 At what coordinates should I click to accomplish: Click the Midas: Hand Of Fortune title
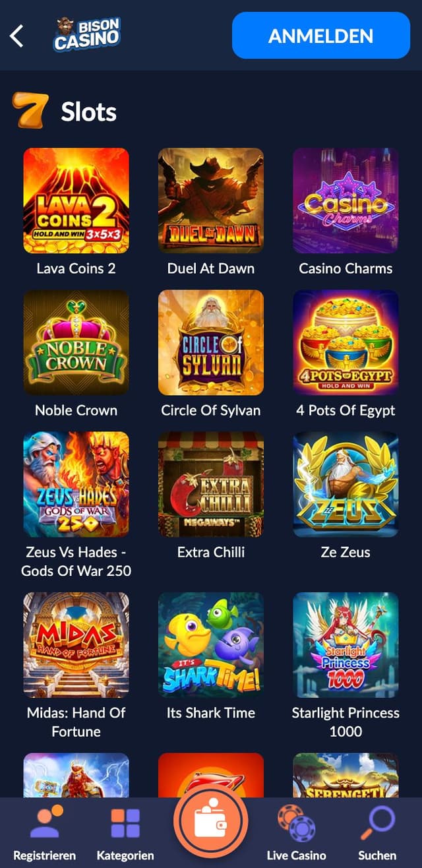[x=76, y=722]
